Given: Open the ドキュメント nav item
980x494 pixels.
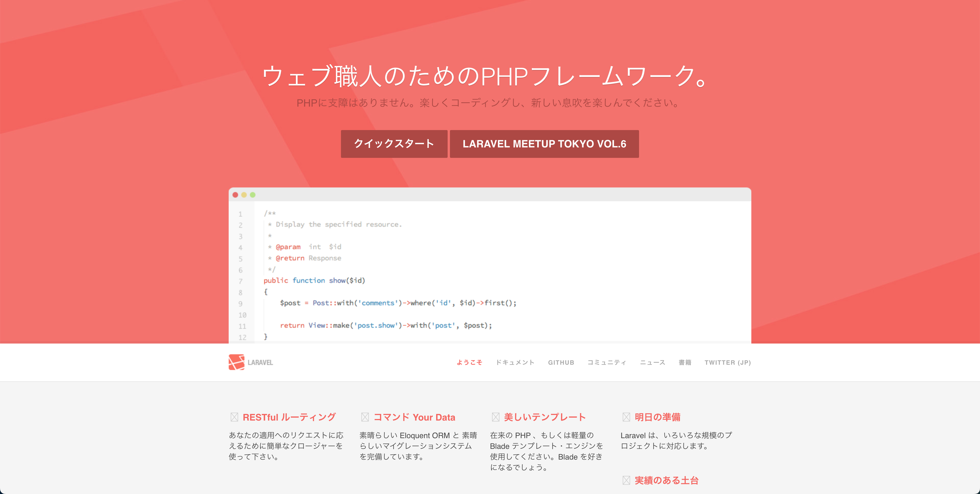Looking at the screenshot, I should point(515,362).
